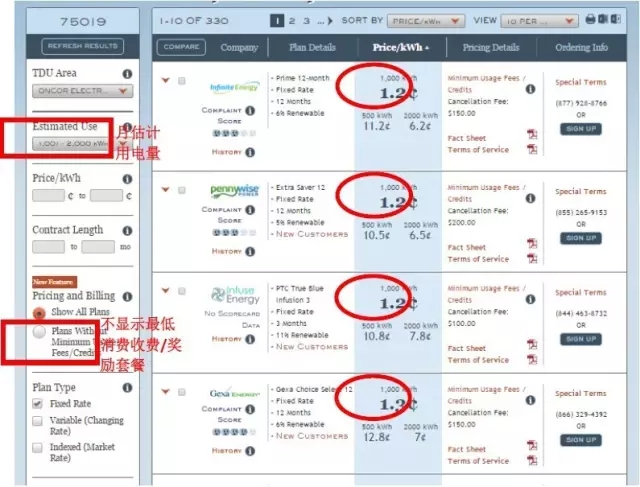Open Infinite Energy Fact Sheet PDF icon
Image resolution: width=640 pixels, height=487 pixels.
[532, 134]
